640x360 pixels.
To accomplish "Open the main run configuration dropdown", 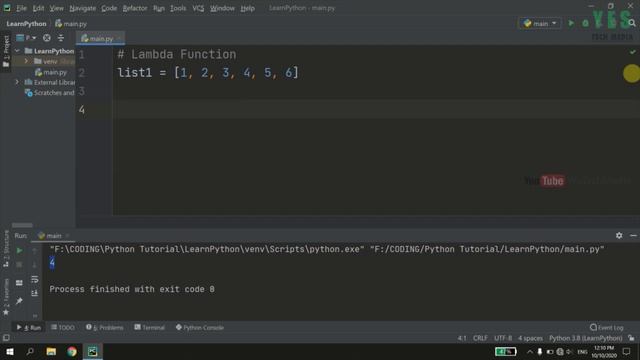I will (x=540, y=23).
